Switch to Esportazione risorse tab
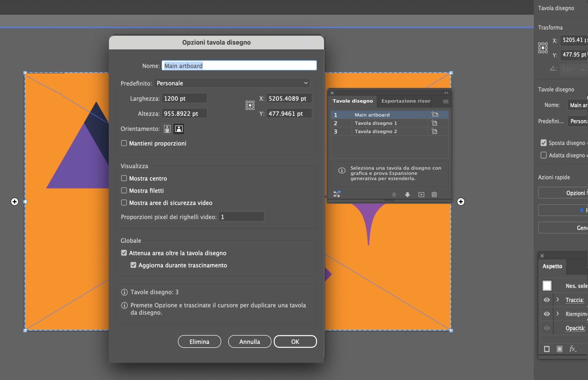 click(406, 101)
